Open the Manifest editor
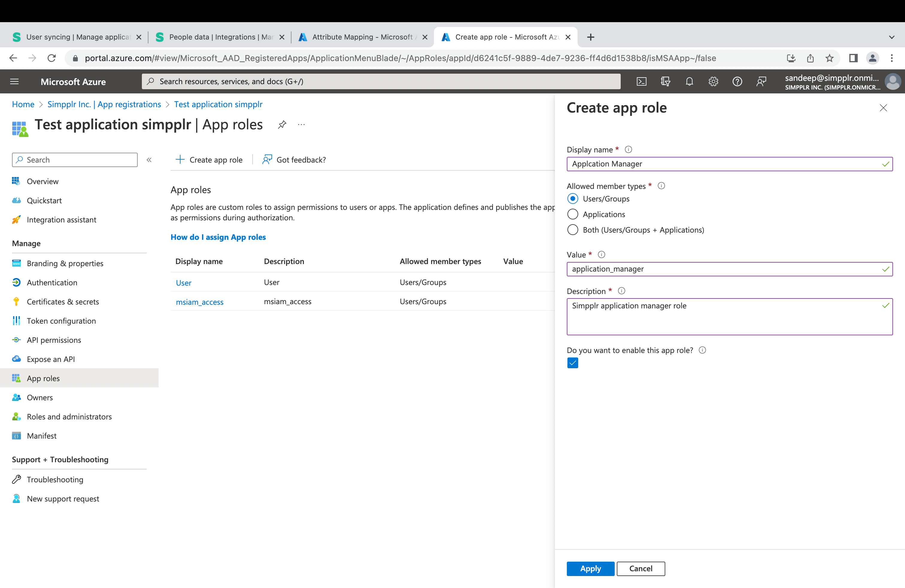The width and height of the screenshot is (905, 588). 41,436
